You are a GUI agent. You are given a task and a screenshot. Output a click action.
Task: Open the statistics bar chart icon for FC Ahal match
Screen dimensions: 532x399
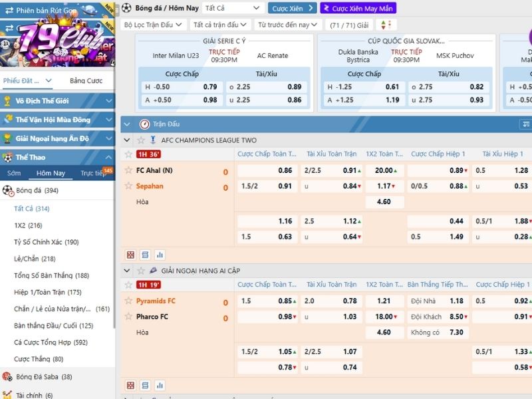pyautogui.click(x=160, y=255)
